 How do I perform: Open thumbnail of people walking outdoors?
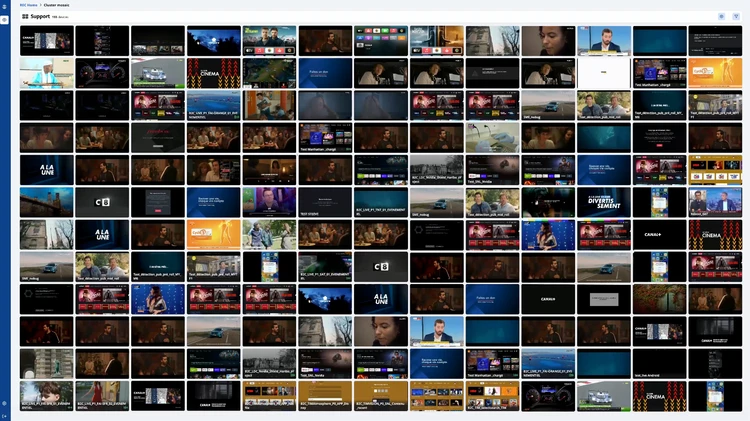269,234
